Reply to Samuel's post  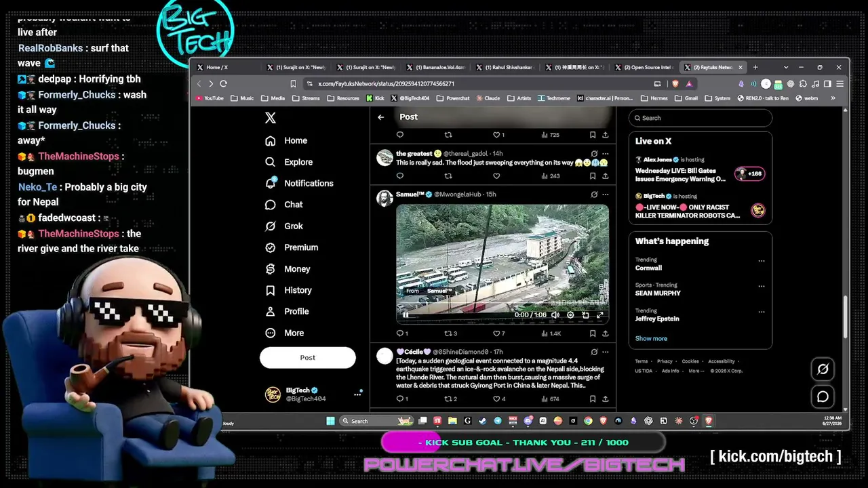[x=402, y=333]
